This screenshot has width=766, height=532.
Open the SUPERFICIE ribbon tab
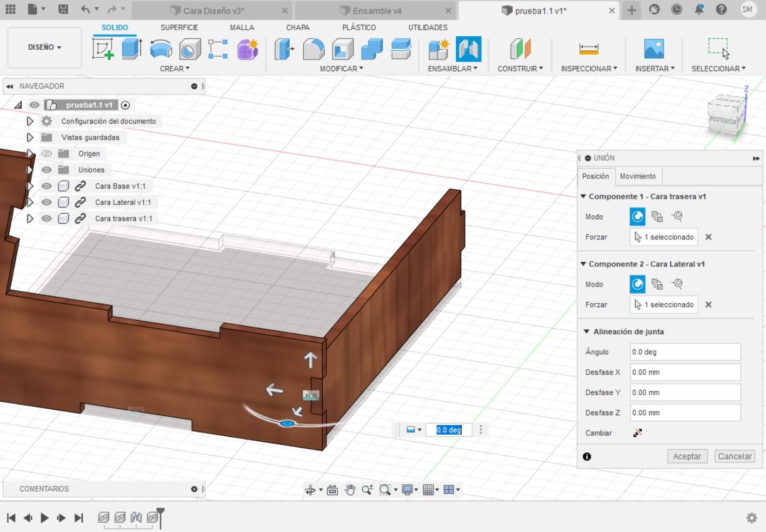click(x=179, y=28)
